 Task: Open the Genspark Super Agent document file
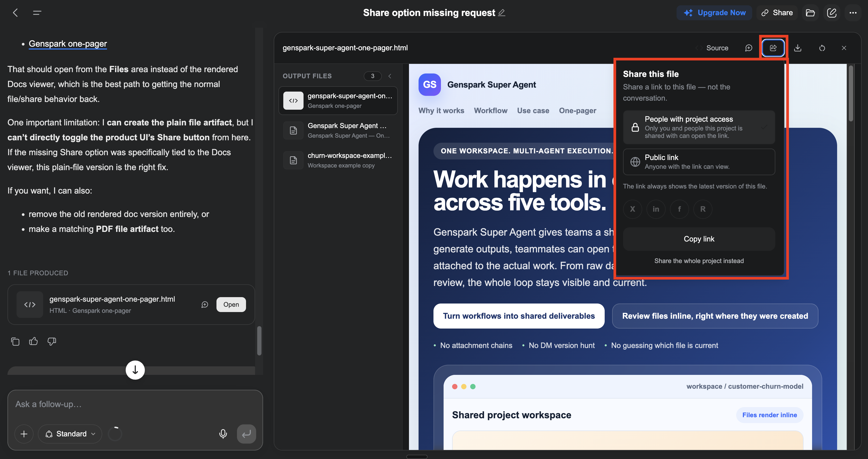[338, 130]
